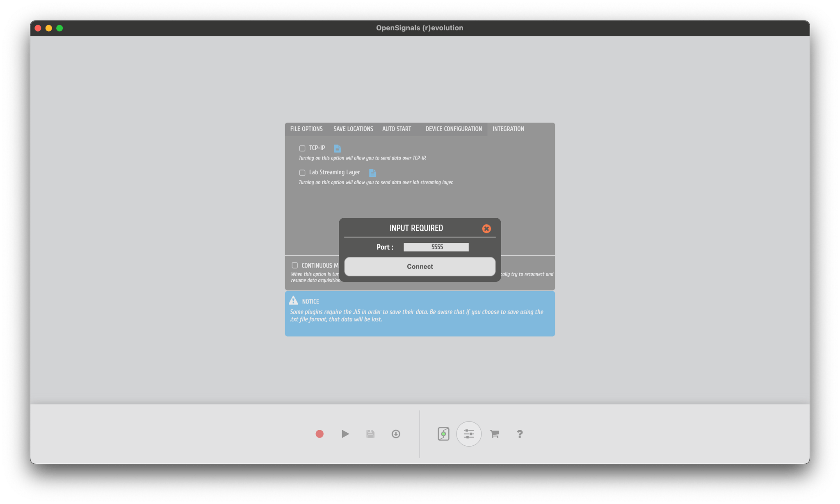Viewport: 840px width, 504px height.
Task: Open the shopping cart store icon
Action: point(494,433)
